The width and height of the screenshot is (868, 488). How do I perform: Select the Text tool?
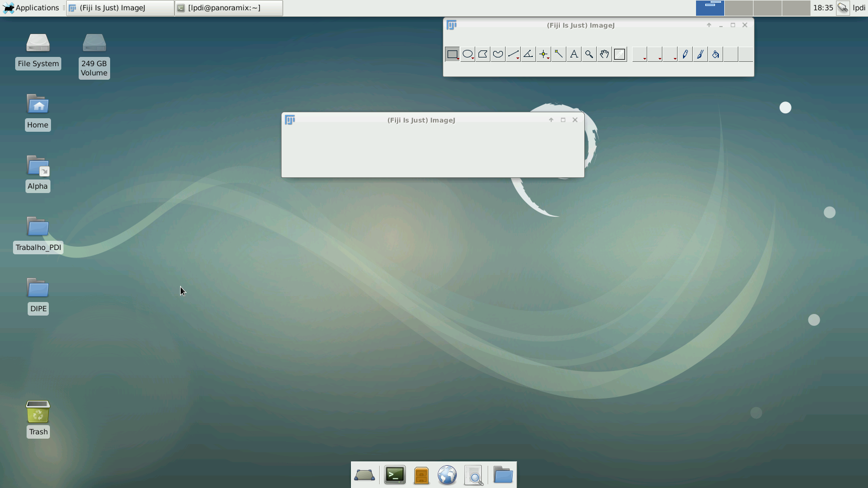(574, 54)
